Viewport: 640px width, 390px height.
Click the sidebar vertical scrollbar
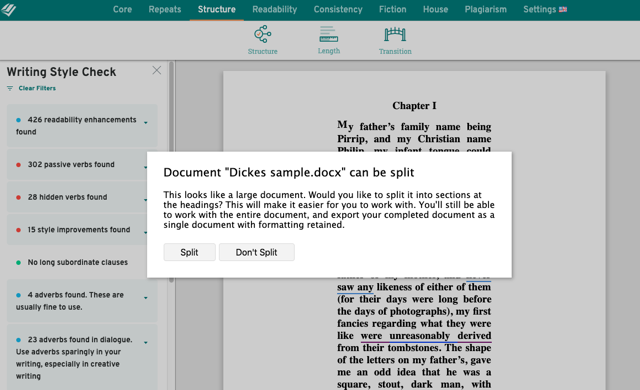pyautogui.click(x=171, y=171)
